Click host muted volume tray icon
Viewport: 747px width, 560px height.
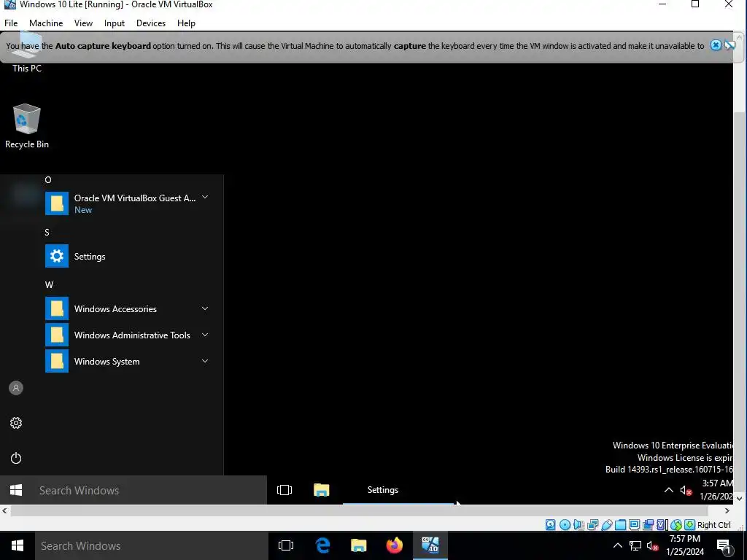click(x=653, y=545)
